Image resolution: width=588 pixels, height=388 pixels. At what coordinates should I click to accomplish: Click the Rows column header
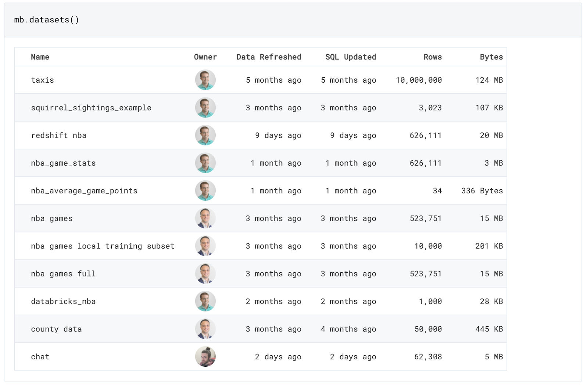(x=433, y=57)
